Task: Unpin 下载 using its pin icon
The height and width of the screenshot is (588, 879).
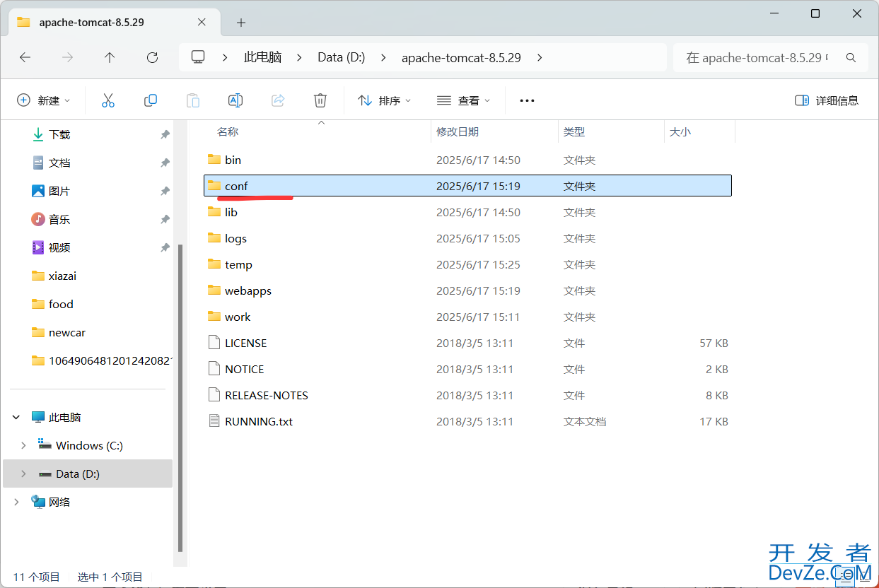Action: point(165,134)
